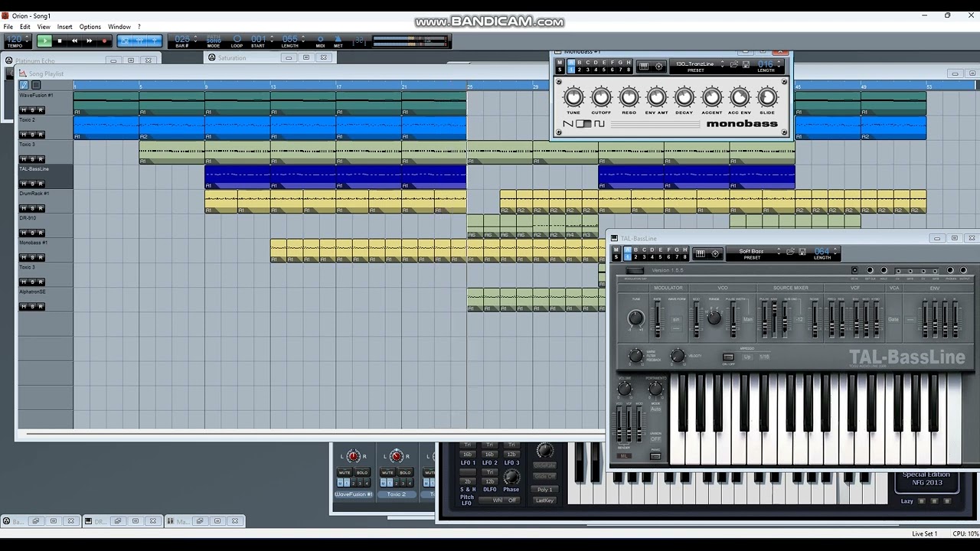Screen dimensions: 980x551
Task: Fast forward in the transport bar
Action: (x=90, y=41)
